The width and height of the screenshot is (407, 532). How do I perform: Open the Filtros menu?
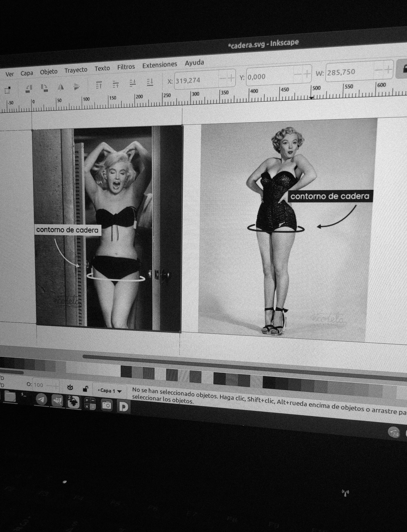point(126,67)
